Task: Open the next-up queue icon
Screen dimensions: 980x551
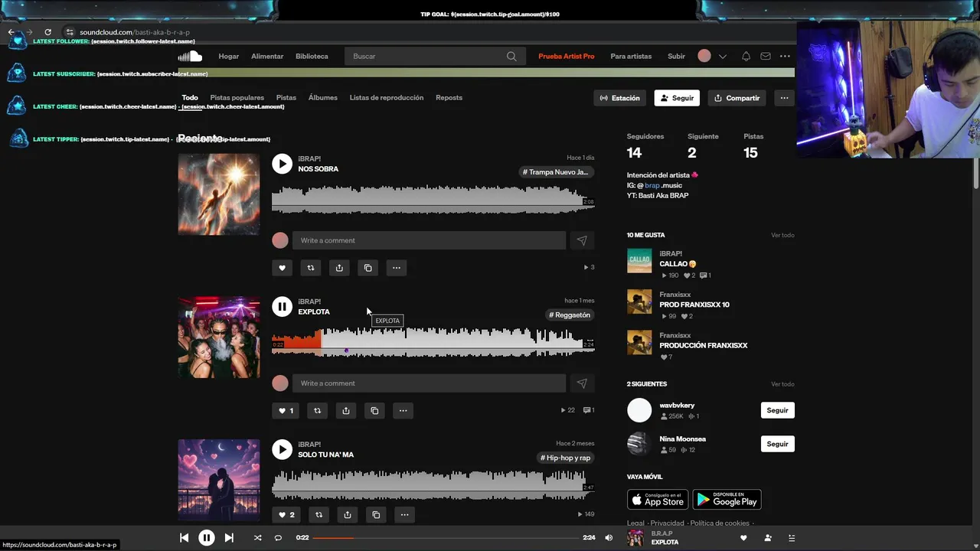Action: [792, 538]
